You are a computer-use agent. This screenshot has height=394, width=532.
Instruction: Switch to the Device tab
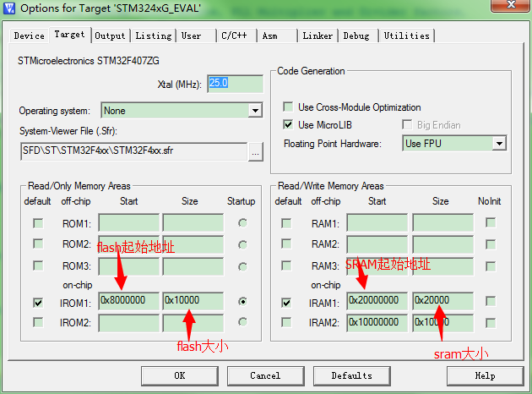point(30,36)
